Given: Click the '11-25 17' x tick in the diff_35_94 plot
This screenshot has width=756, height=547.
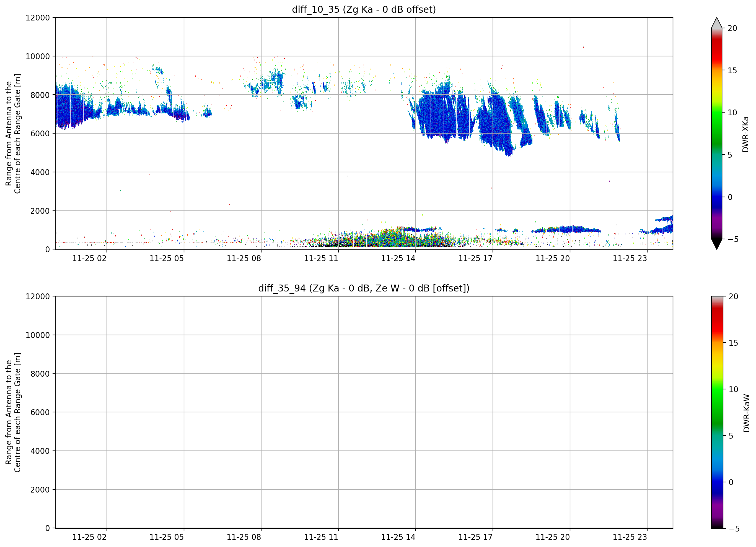Looking at the screenshot, I should click(475, 537).
